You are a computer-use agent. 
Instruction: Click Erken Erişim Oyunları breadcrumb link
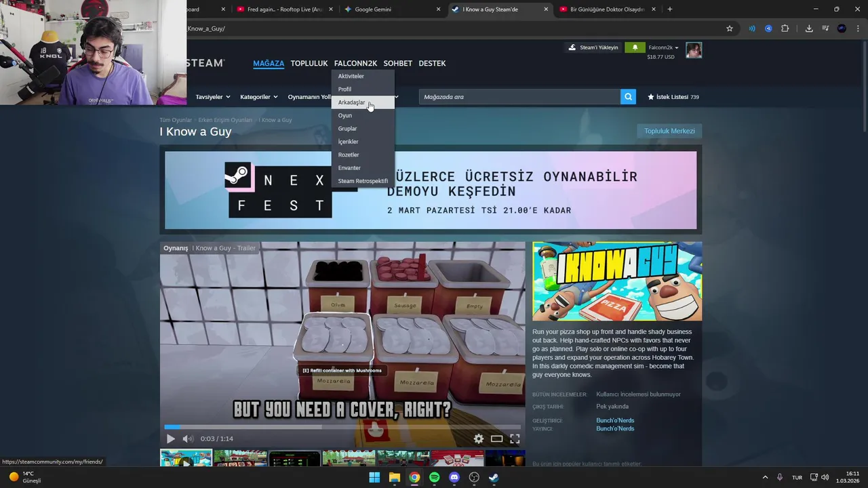225,120
